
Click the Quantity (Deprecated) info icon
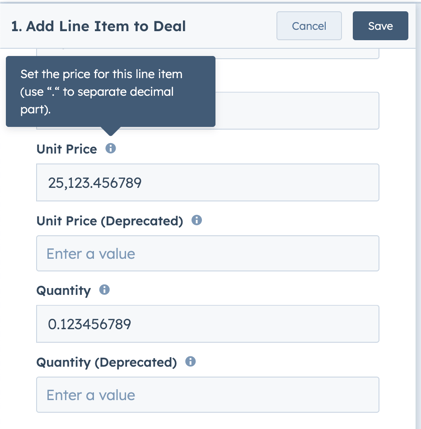coord(190,361)
